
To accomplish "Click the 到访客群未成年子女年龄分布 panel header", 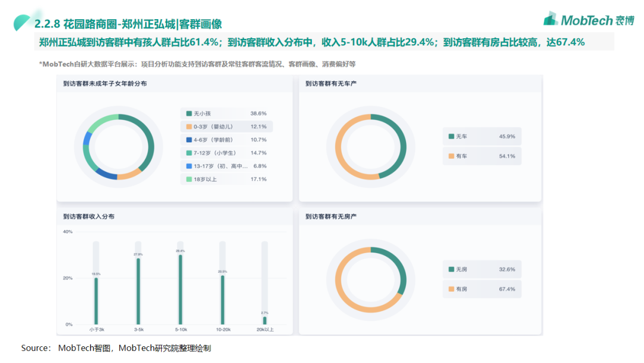I will point(105,84).
